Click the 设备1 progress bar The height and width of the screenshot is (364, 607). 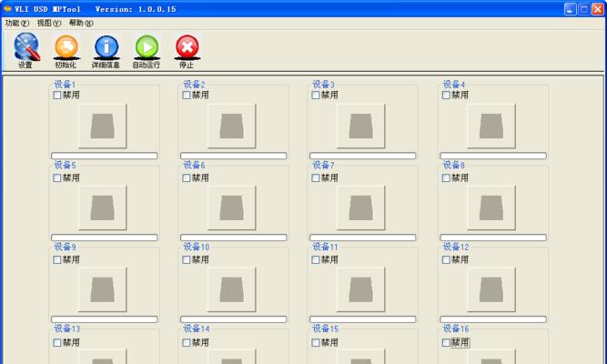(105, 156)
